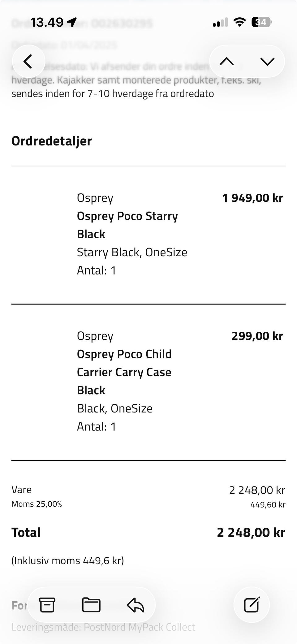Tap the 299,00 kr price
The width and height of the screenshot is (297, 644).
tap(257, 336)
